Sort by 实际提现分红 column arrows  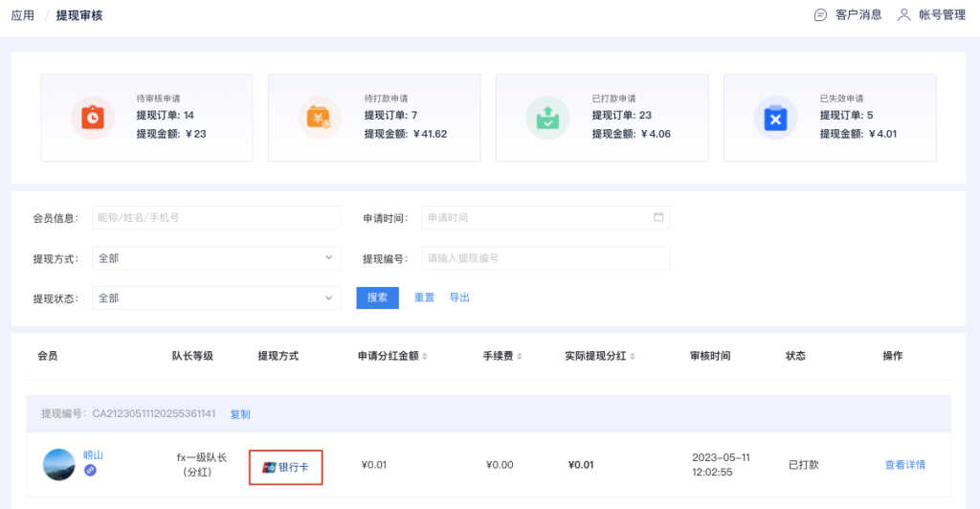(633, 356)
